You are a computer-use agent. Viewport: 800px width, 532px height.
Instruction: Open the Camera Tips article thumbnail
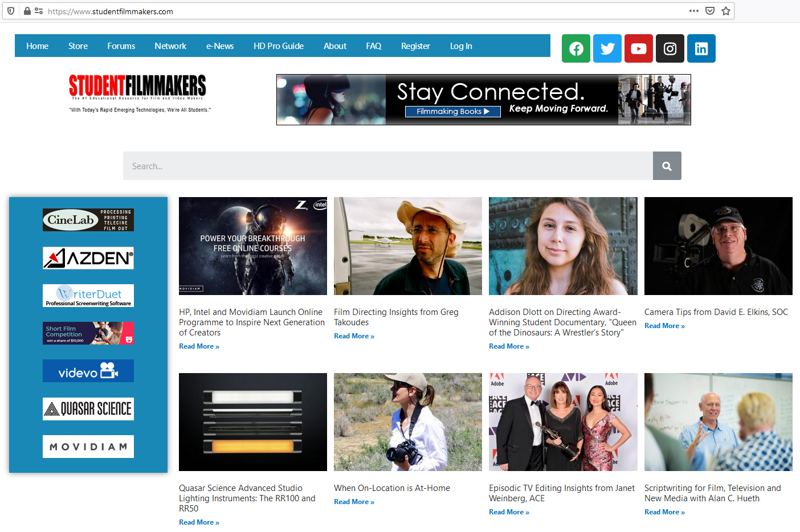tap(718, 246)
